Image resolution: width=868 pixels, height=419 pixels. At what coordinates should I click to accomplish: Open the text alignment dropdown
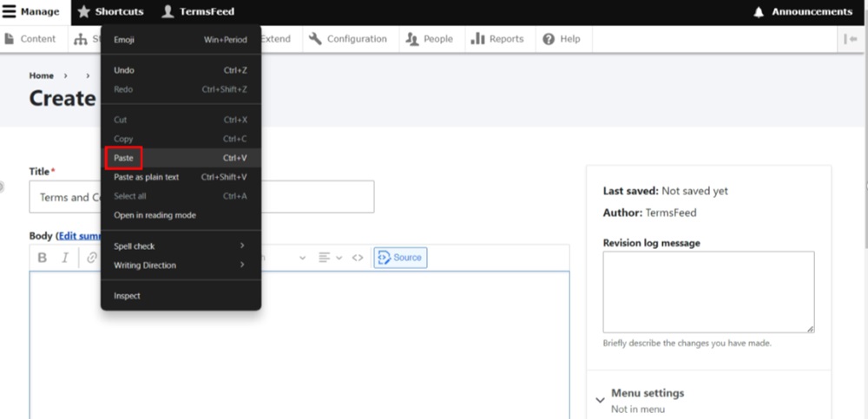tap(331, 258)
